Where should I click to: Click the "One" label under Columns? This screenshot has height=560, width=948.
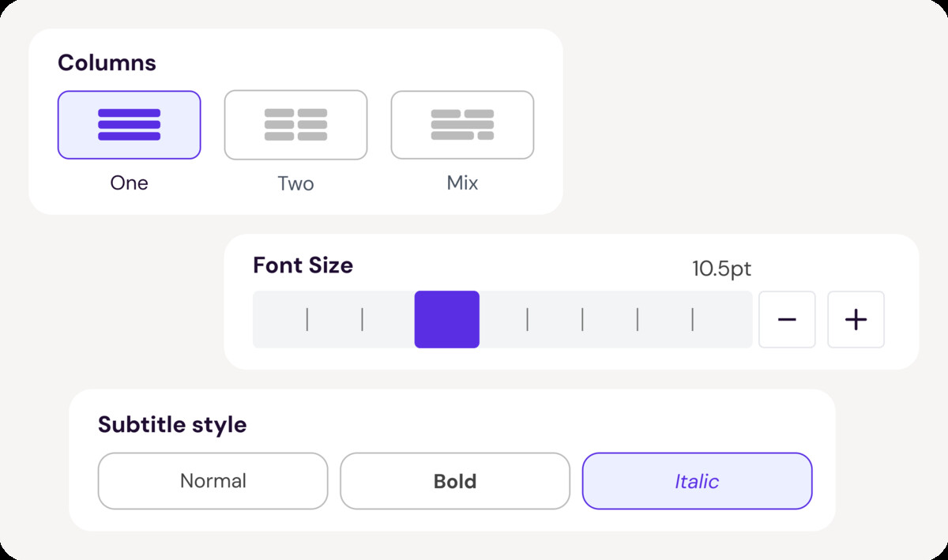pos(129,183)
